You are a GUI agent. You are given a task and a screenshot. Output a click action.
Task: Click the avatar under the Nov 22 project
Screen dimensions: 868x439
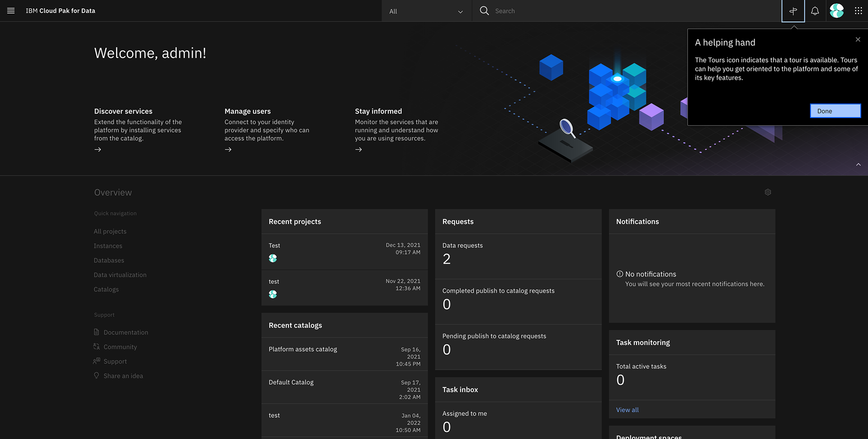pyautogui.click(x=273, y=294)
